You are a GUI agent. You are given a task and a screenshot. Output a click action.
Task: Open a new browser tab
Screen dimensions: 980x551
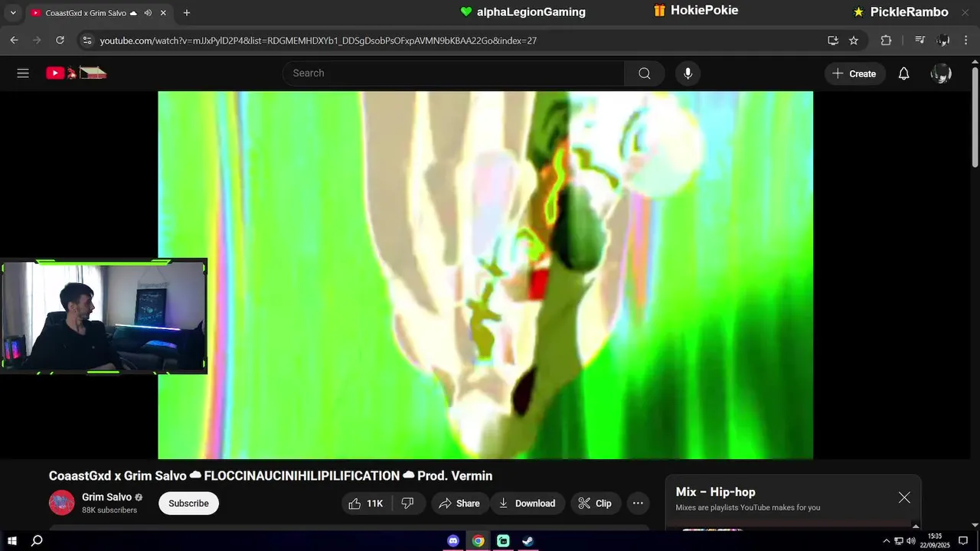click(x=187, y=13)
